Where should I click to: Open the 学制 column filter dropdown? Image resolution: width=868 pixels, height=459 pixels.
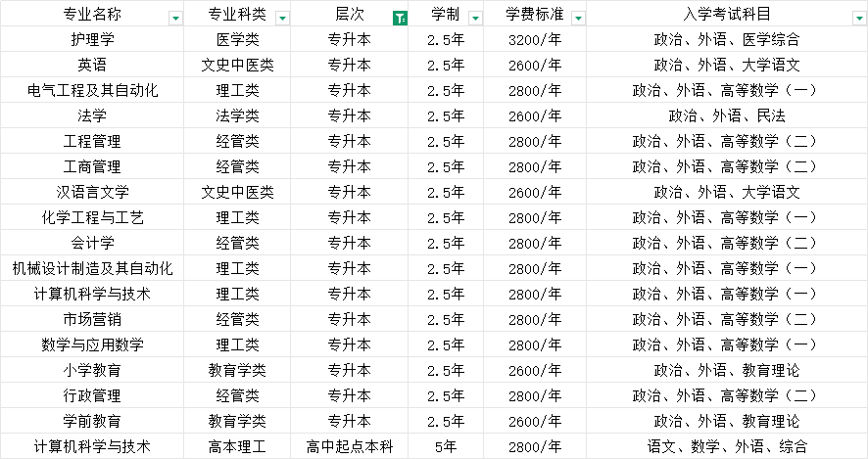pos(475,19)
